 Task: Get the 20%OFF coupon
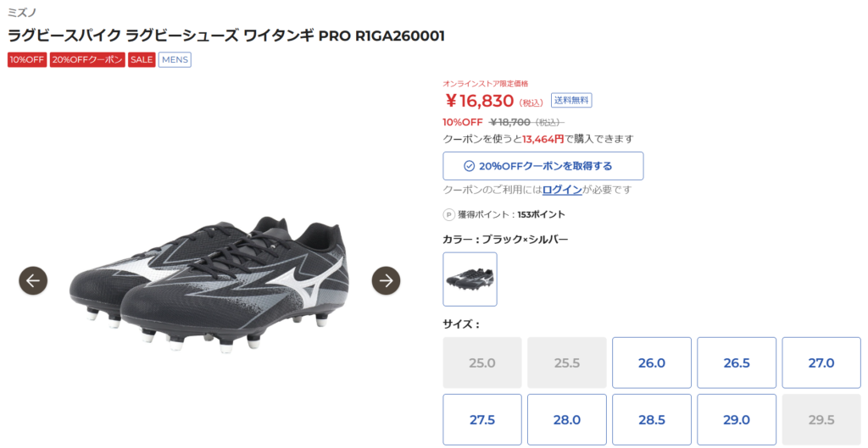tap(543, 166)
